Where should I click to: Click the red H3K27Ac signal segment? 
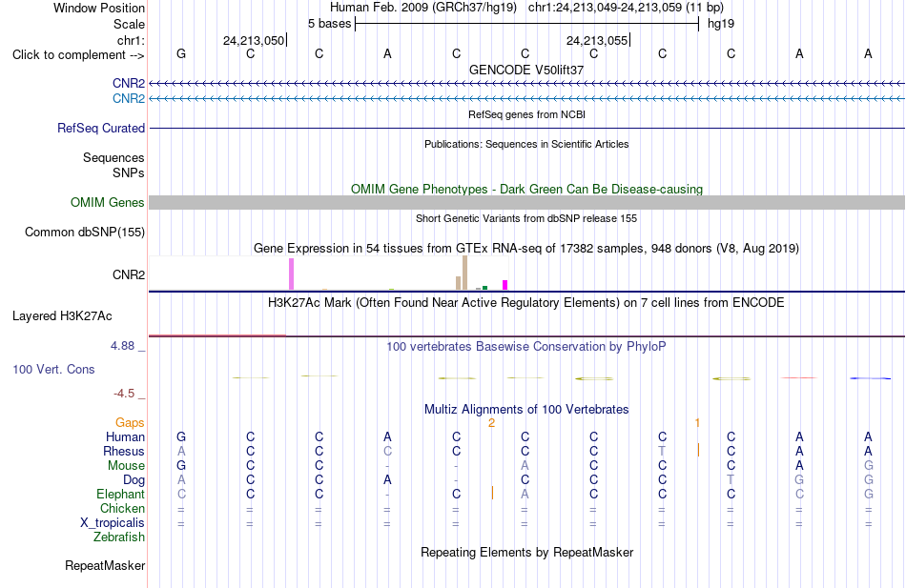point(217,335)
